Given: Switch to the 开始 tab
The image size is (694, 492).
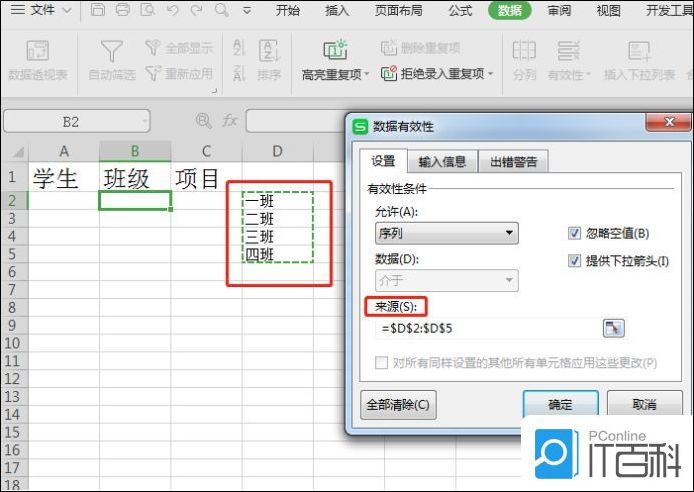Looking at the screenshot, I should tap(288, 10).
